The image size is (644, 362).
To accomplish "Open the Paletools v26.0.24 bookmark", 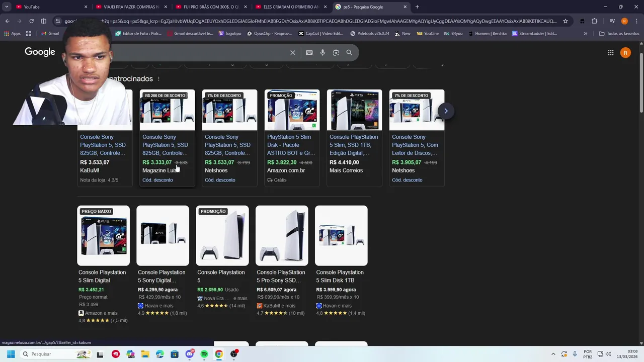I will (x=370, y=33).
